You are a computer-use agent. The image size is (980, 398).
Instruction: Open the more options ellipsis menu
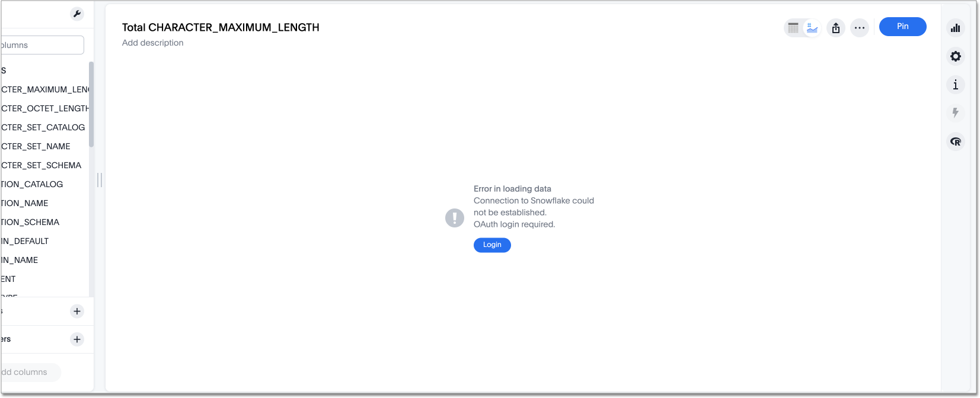point(860,27)
